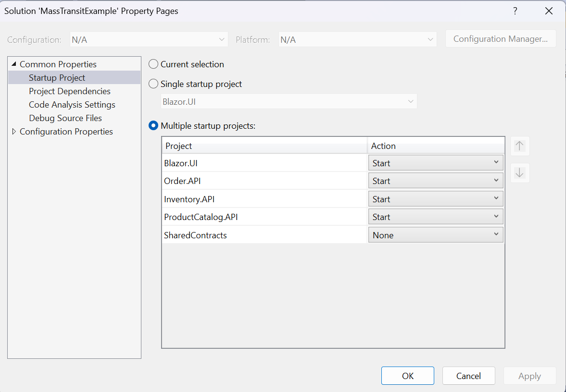The height and width of the screenshot is (392, 566).
Task: Change Inventory.API action using its dropdown
Action: point(497,198)
